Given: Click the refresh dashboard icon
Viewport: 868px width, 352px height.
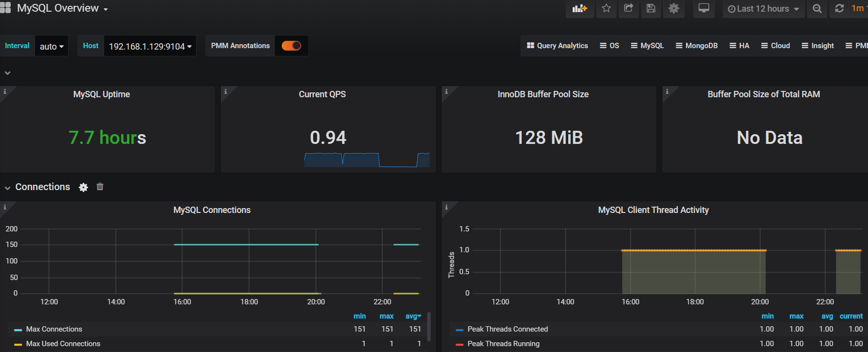Looking at the screenshot, I should pos(839,9).
